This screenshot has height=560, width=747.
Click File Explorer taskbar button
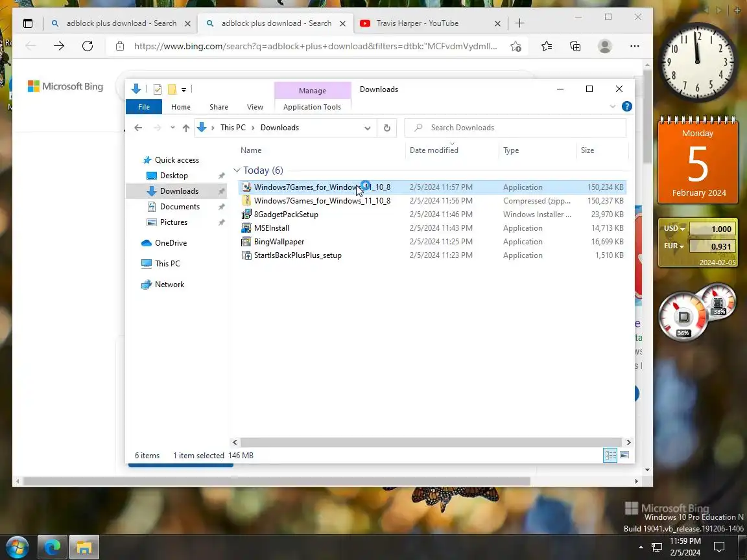(x=84, y=547)
